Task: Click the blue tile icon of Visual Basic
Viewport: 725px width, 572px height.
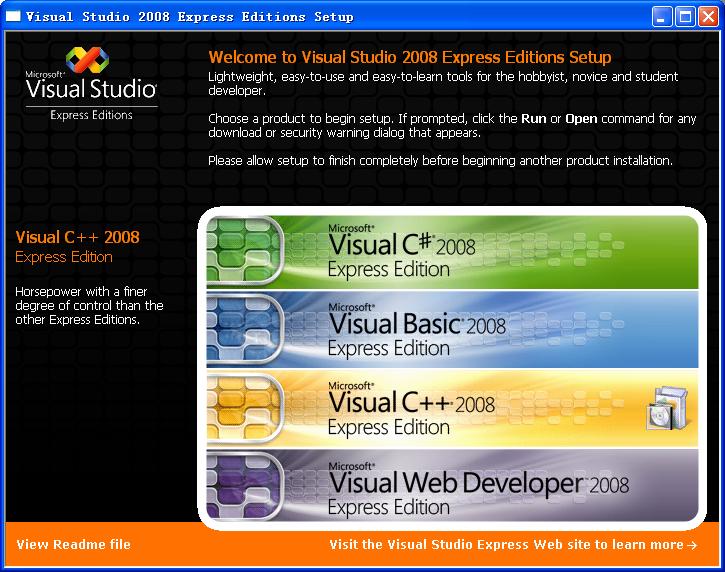Action: point(245,329)
